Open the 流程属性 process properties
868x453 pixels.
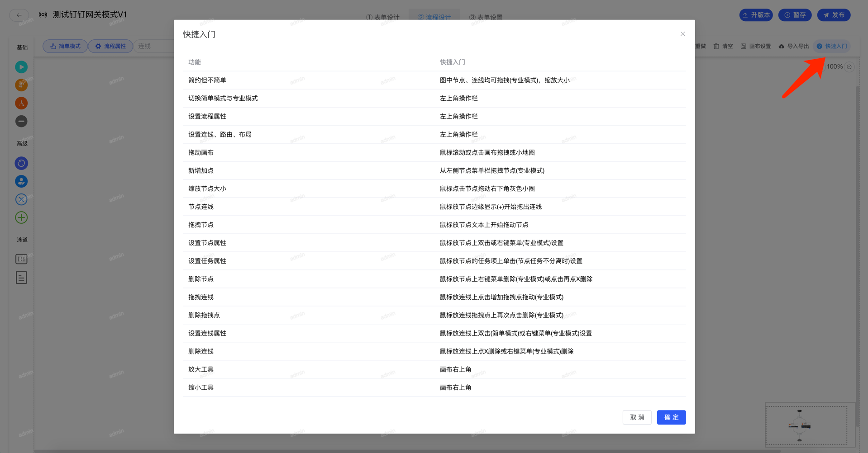tap(110, 46)
